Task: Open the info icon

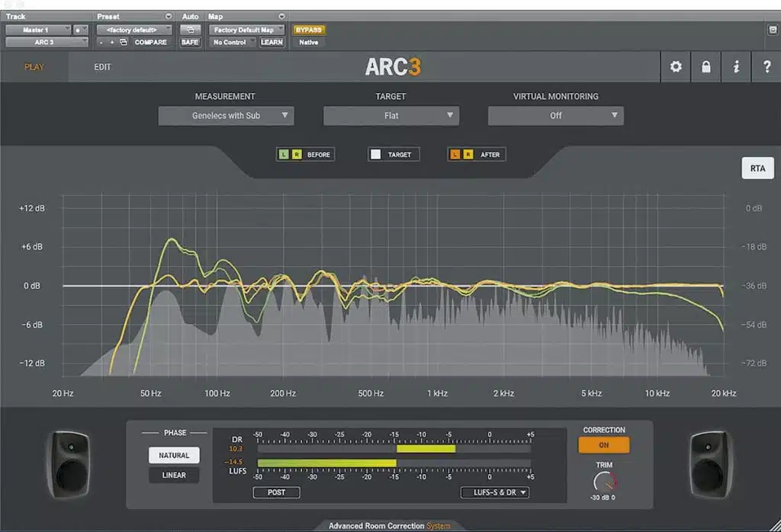Action: (736, 66)
